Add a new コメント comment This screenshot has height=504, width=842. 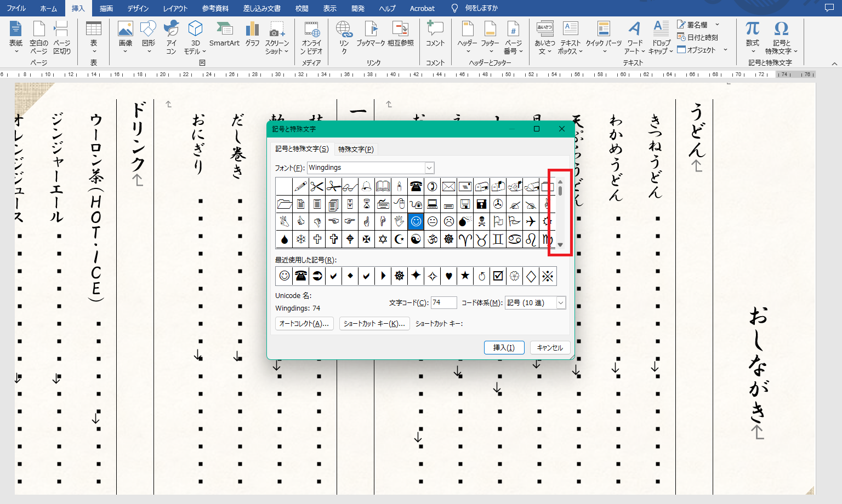tap(435, 34)
